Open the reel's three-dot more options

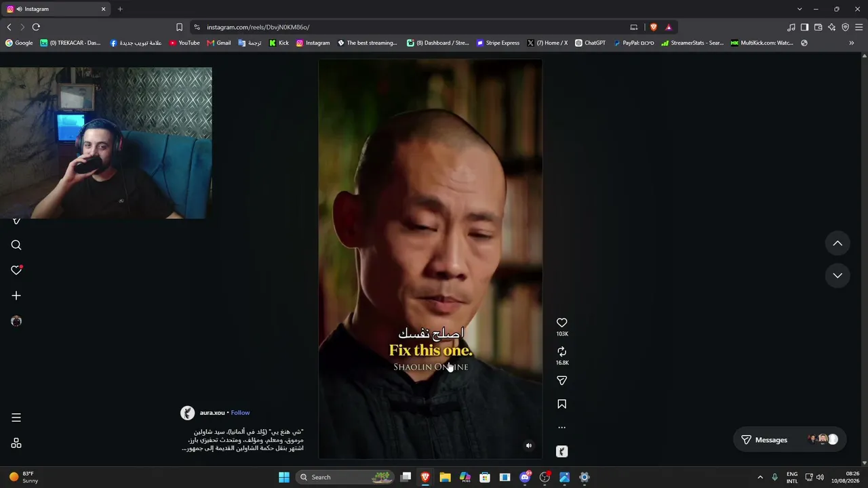[x=561, y=428]
